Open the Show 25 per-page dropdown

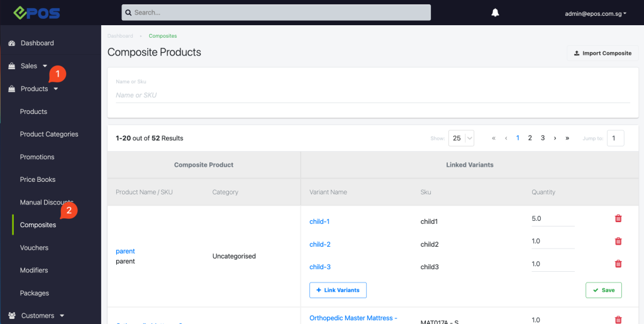[461, 138]
